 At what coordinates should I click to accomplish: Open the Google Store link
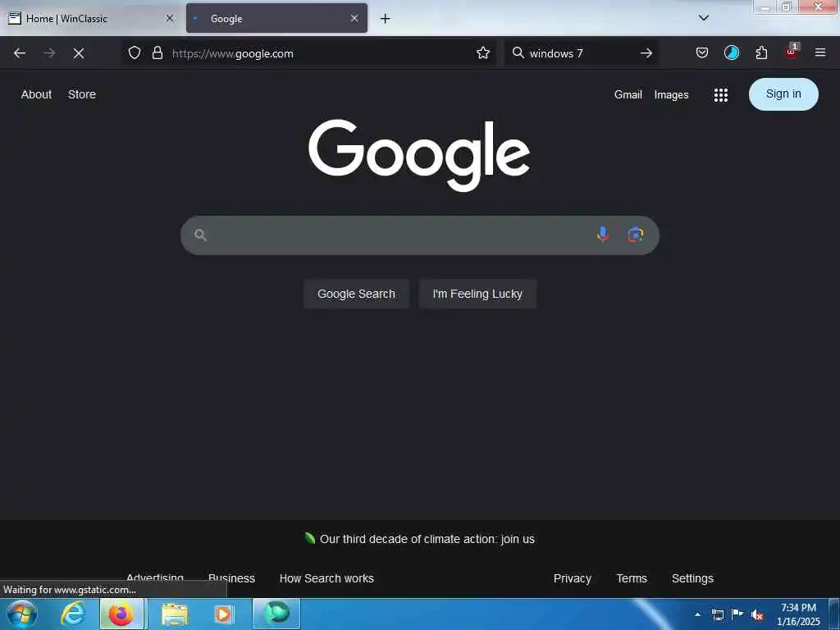pyautogui.click(x=82, y=94)
